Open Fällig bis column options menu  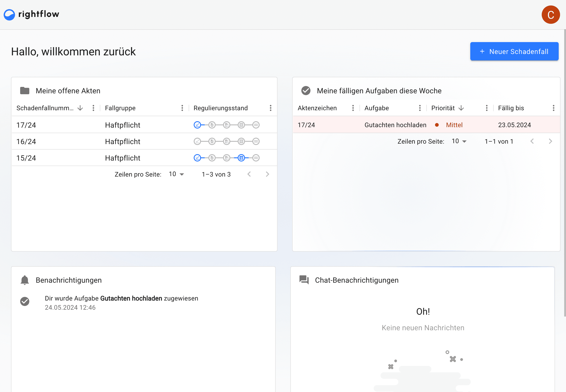pyautogui.click(x=553, y=108)
